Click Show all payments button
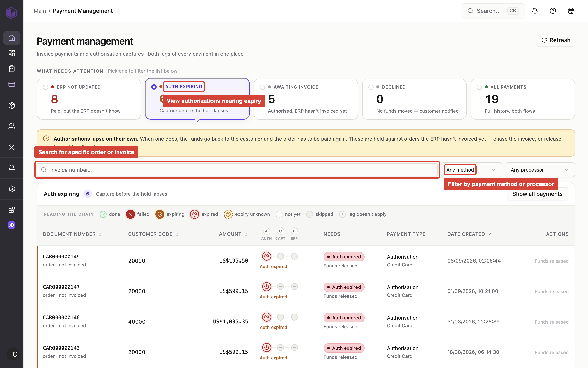Viewport: 588px width, 368px height. (x=537, y=194)
